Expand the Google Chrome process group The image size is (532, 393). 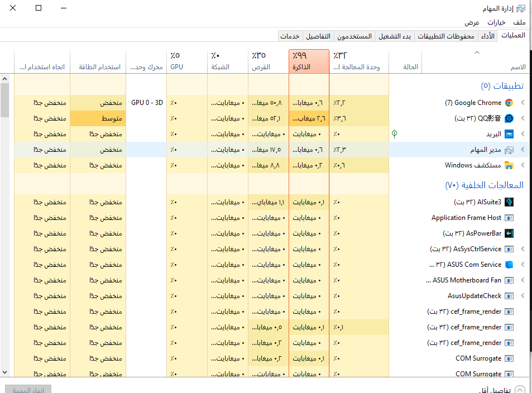(x=523, y=103)
